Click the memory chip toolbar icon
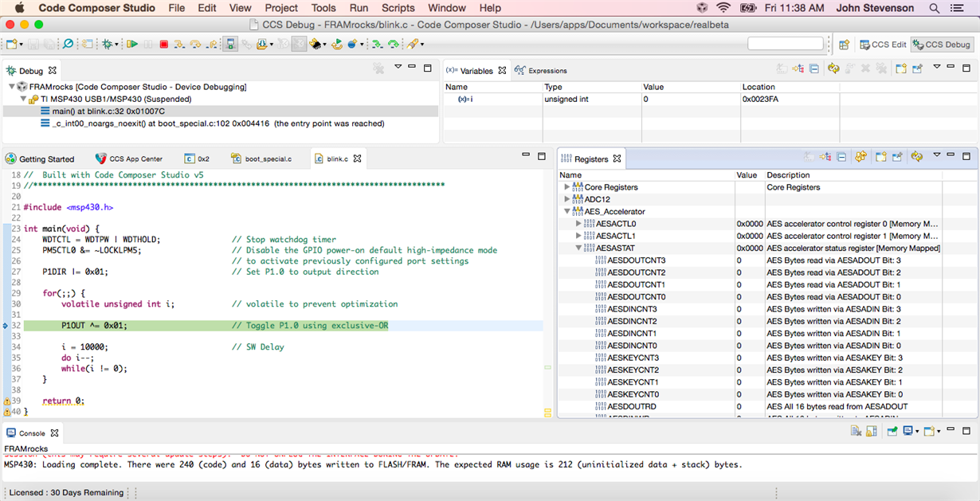This screenshot has width=980, height=501. click(x=316, y=45)
